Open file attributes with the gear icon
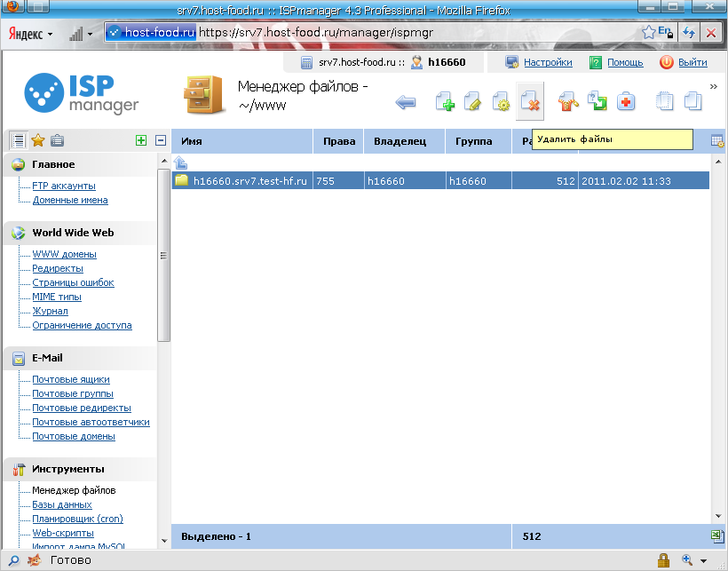Viewport: 728px width, 571px height. (x=501, y=101)
